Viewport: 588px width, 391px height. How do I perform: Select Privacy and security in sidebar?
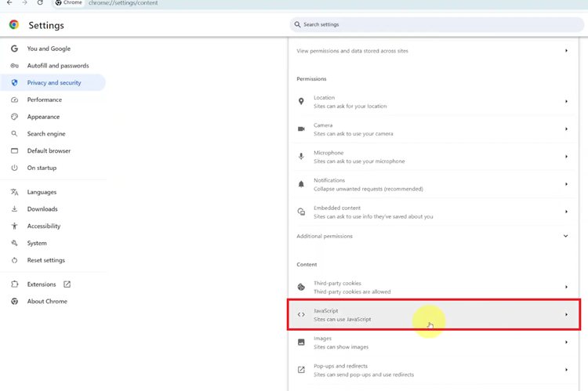point(53,83)
